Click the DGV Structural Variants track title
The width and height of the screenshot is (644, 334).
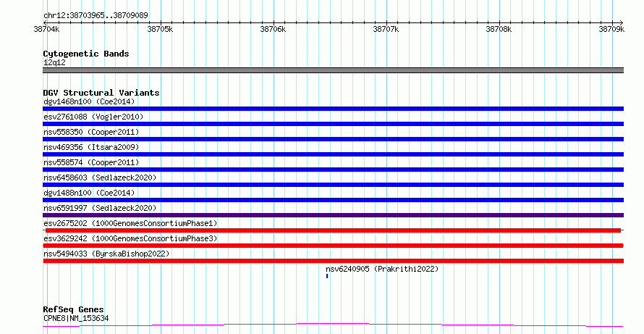click(101, 93)
